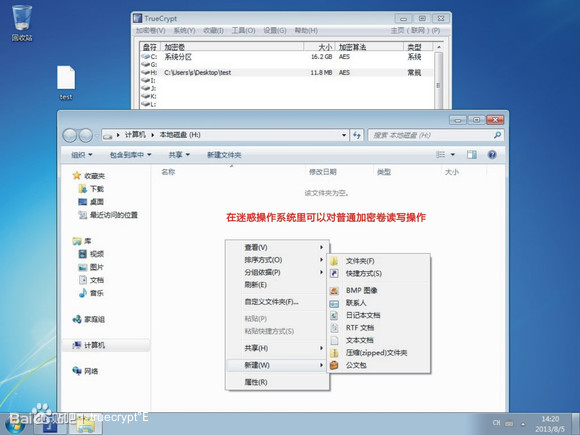Select the test file on desktop
The image size is (580, 435).
coord(66,82)
